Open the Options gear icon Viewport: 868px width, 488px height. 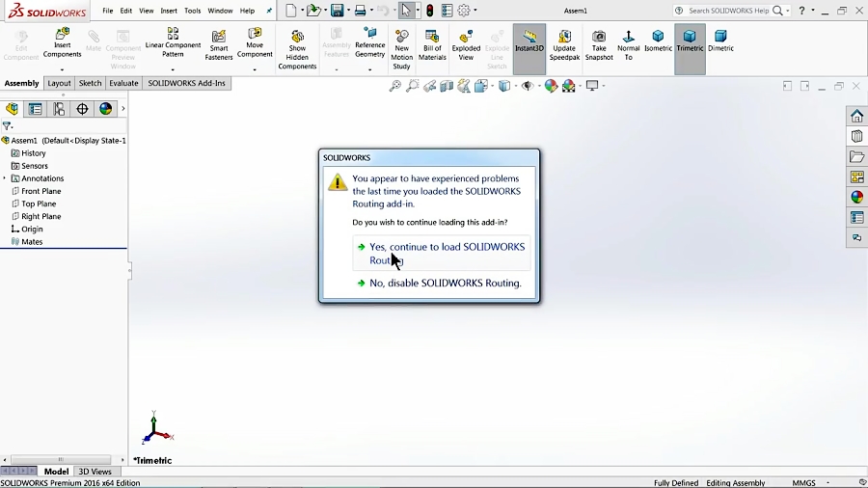pyautogui.click(x=464, y=10)
